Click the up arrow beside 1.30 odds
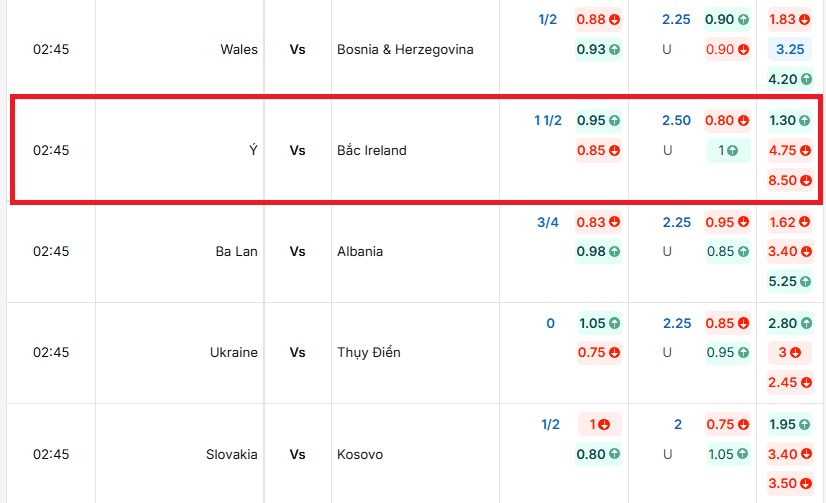 805,120
